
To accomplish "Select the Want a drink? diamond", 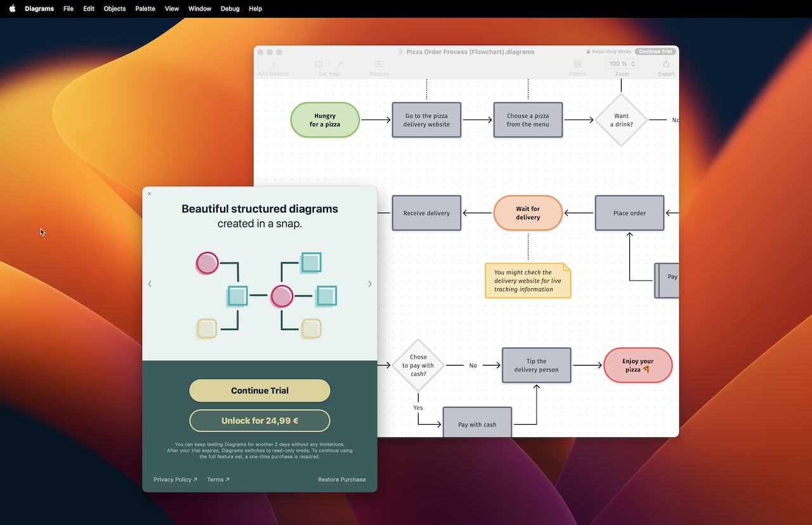I will point(621,120).
